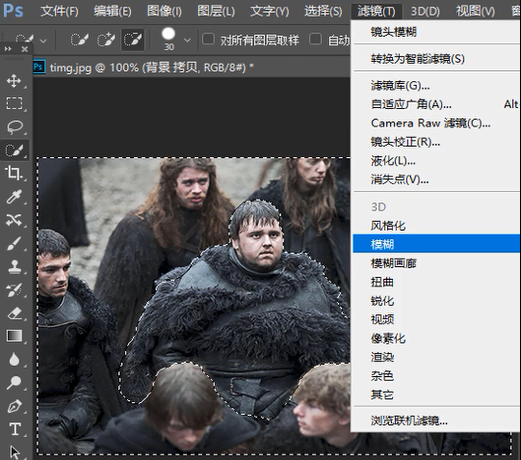Viewport: 521px width, 460px height.
Task: Open the 编辑(E) menu
Action: click(x=113, y=11)
